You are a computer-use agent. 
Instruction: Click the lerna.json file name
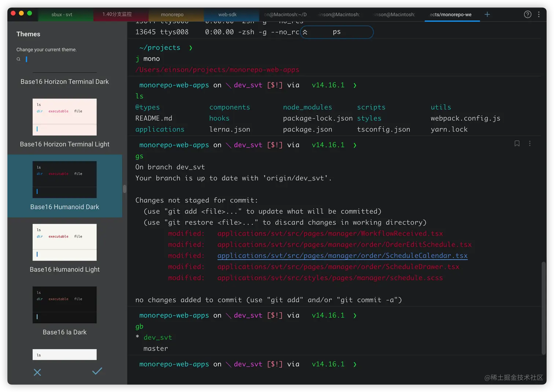[230, 129]
